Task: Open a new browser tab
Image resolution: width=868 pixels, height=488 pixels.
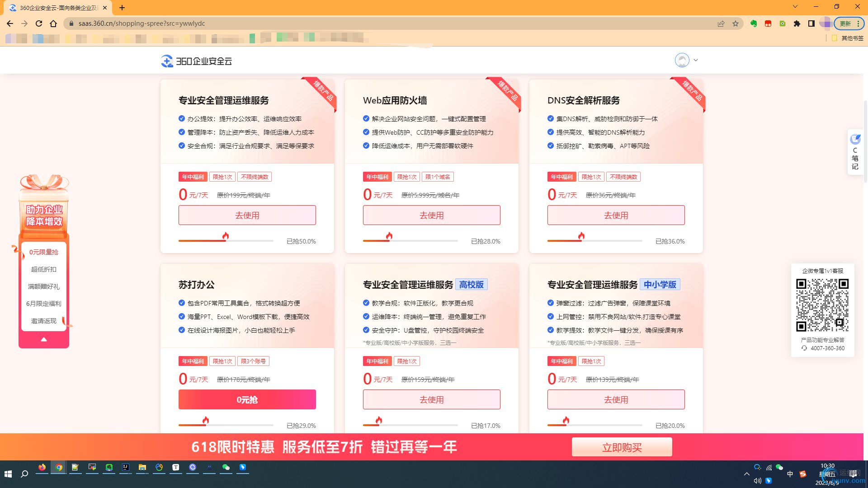Action: point(122,8)
